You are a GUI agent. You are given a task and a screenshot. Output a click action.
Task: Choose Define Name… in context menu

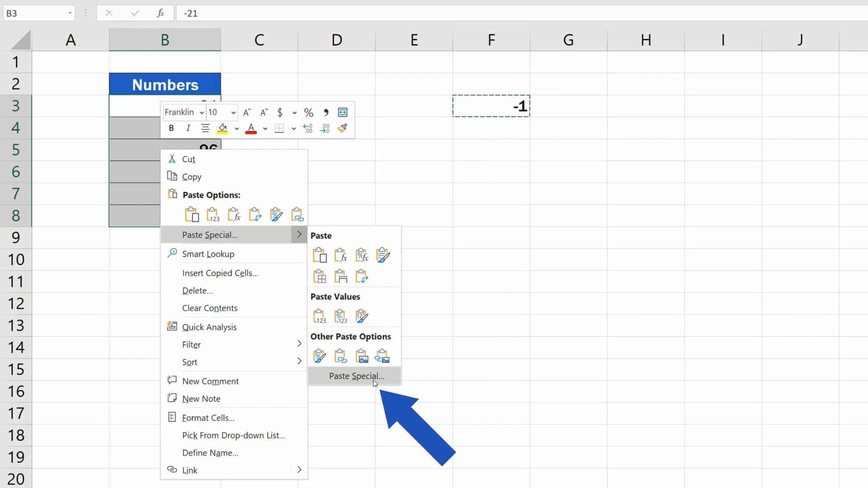pyautogui.click(x=234, y=453)
